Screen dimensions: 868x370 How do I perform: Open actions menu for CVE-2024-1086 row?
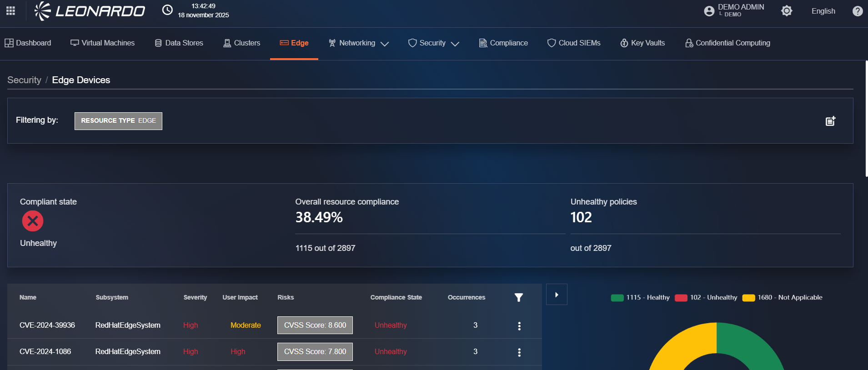point(519,352)
